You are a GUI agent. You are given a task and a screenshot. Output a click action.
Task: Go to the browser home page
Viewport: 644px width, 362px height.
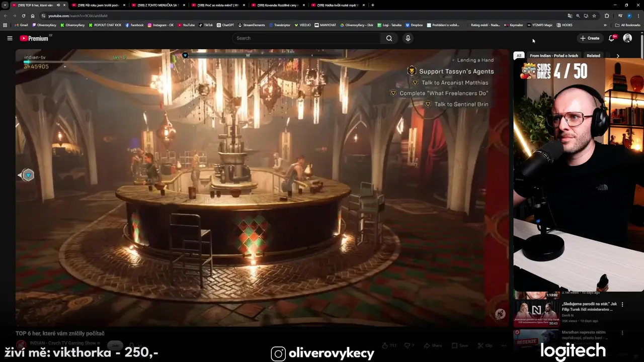pyautogui.click(x=33, y=16)
